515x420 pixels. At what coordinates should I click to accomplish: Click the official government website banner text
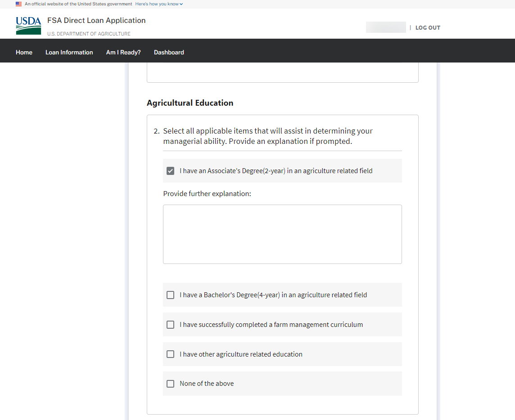pyautogui.click(x=78, y=4)
